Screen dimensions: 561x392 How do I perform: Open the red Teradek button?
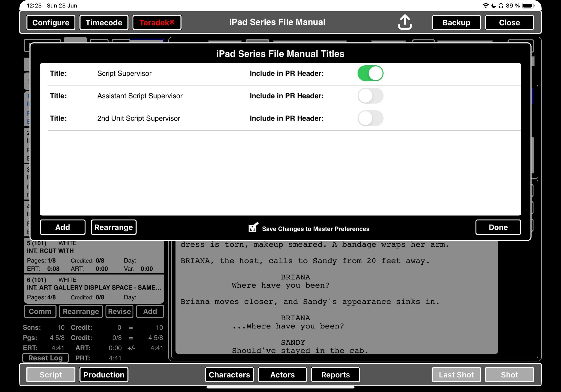(x=157, y=23)
